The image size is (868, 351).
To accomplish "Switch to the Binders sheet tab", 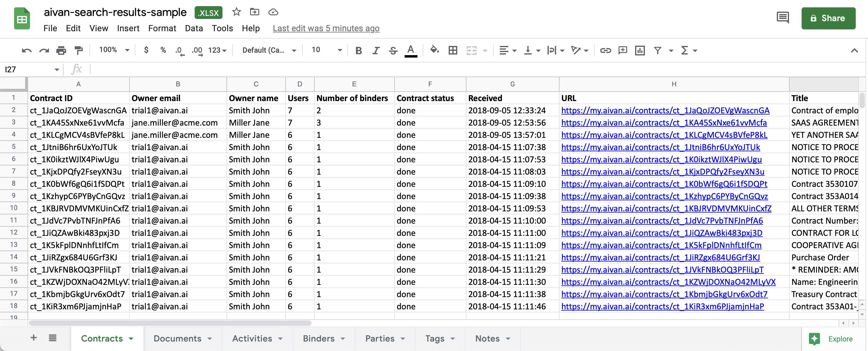I will pyautogui.click(x=324, y=338).
